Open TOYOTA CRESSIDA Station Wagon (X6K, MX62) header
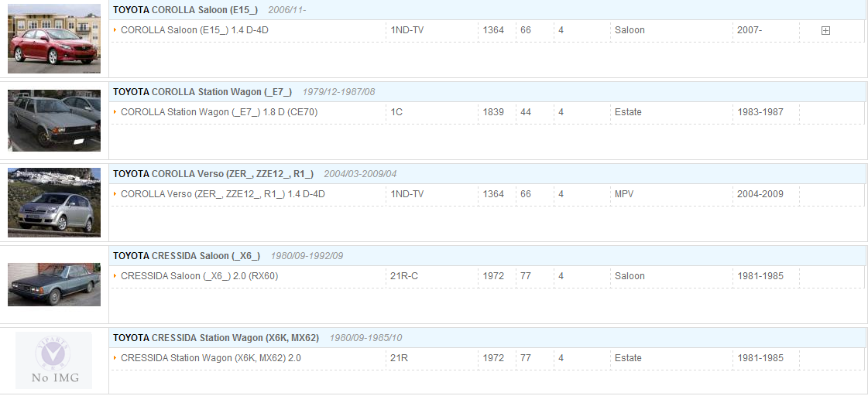868x396 pixels. (x=216, y=337)
